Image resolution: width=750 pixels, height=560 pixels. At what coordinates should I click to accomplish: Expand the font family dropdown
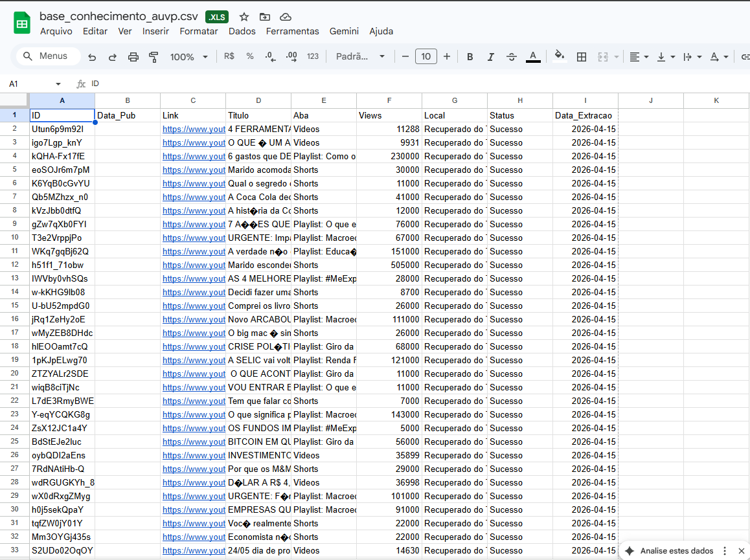coord(360,56)
